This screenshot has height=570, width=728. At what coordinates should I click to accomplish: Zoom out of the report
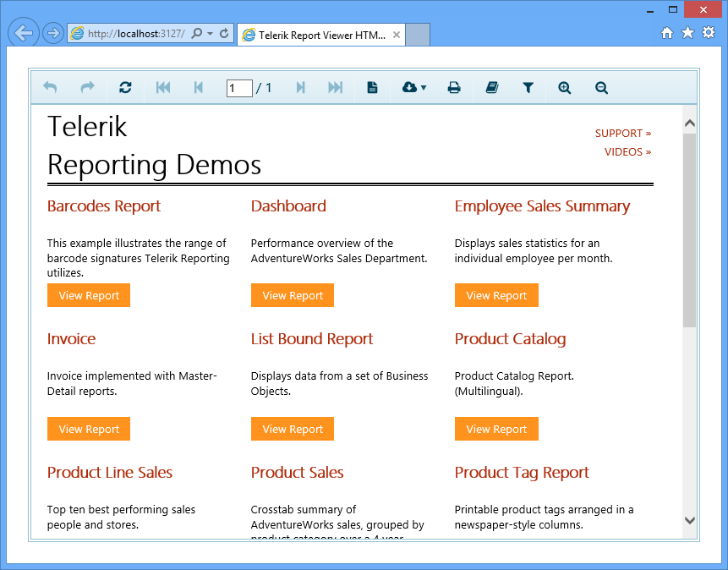tap(601, 87)
